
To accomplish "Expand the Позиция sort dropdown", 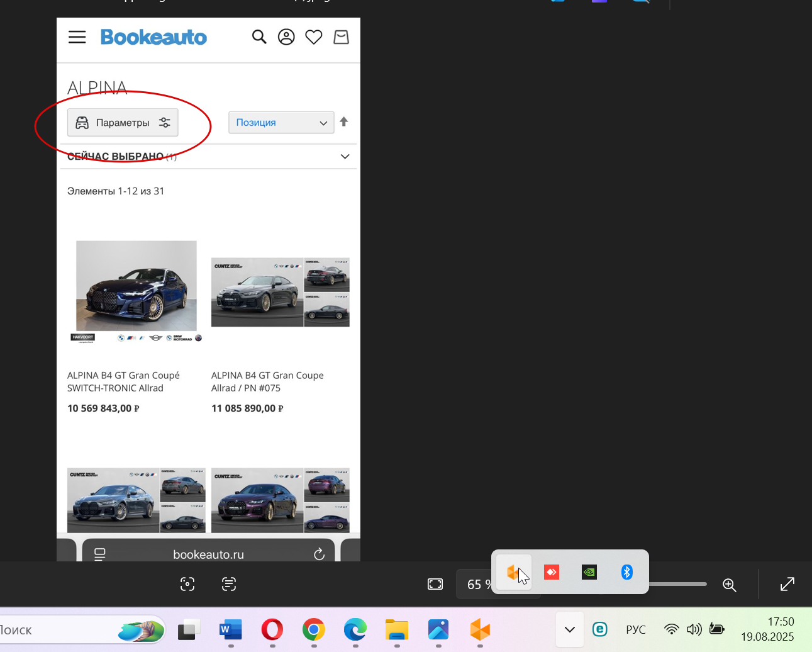I will coord(281,123).
